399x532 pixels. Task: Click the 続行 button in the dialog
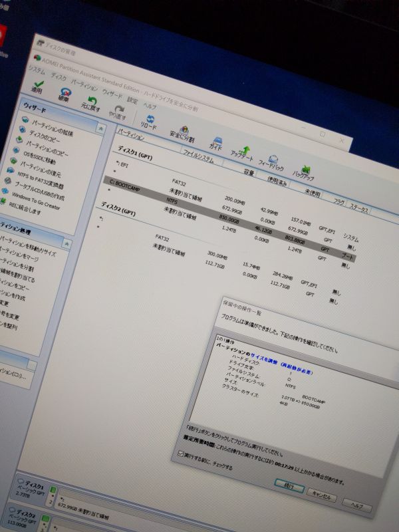coord(289,486)
